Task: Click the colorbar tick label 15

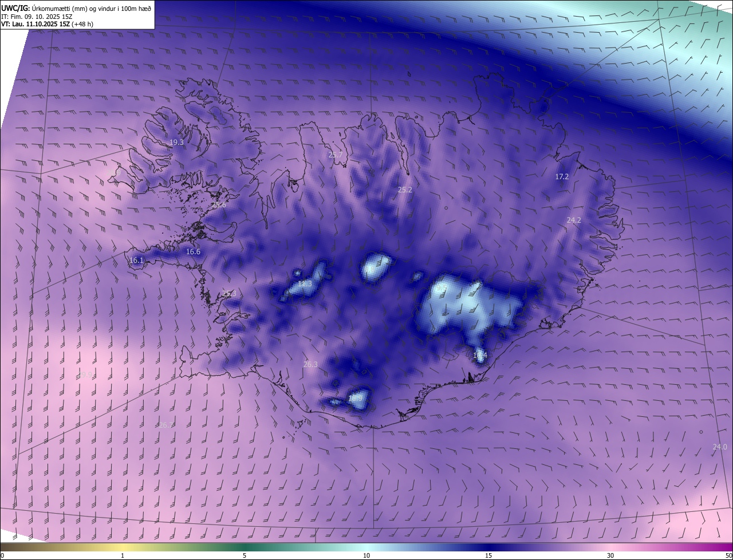Action: 488,555
